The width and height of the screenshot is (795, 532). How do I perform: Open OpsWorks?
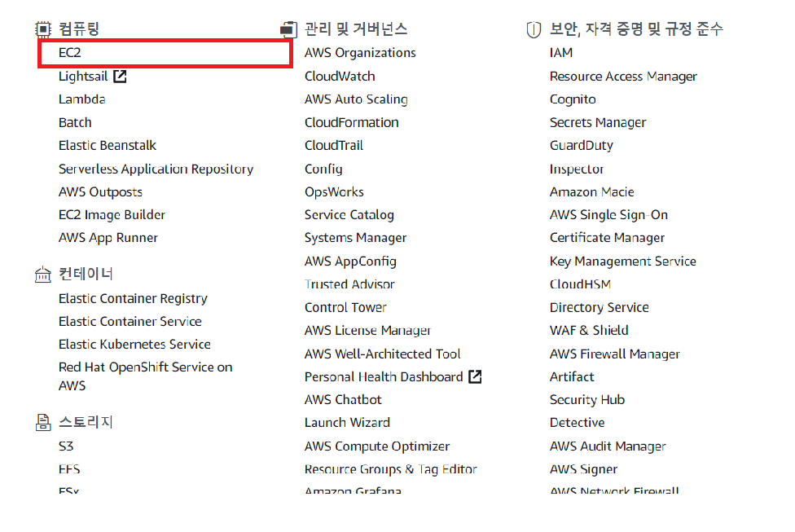334,192
